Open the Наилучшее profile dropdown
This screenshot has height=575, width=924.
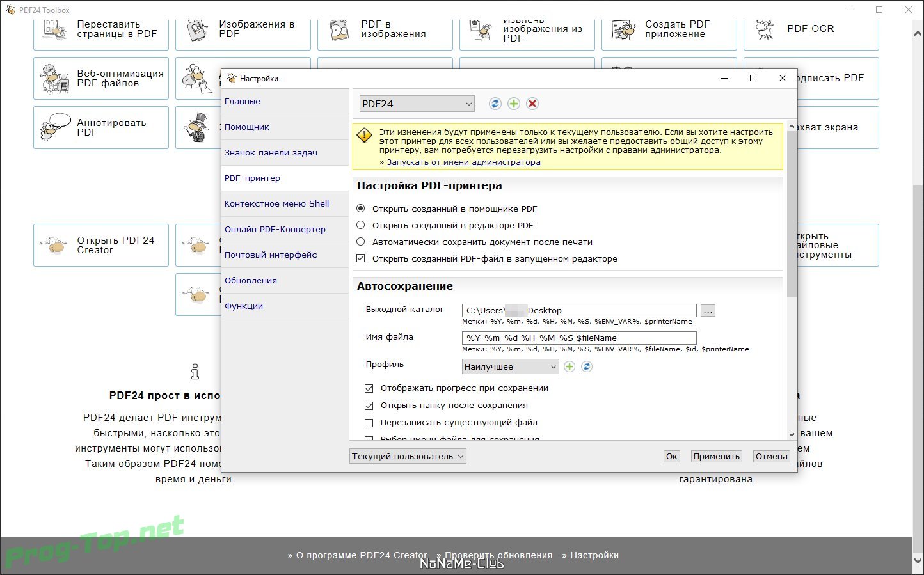510,366
